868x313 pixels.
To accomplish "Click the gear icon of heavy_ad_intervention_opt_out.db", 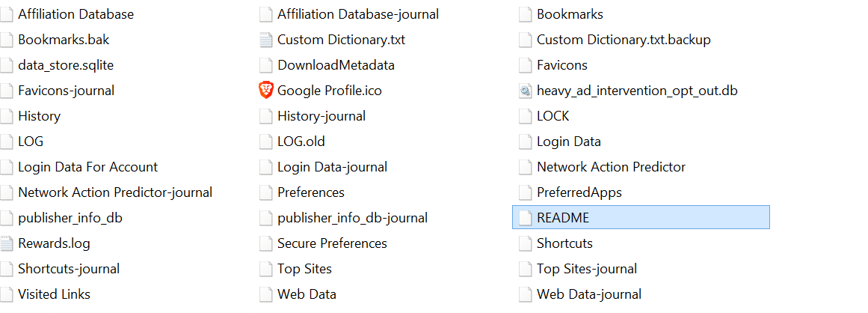I will [526, 91].
